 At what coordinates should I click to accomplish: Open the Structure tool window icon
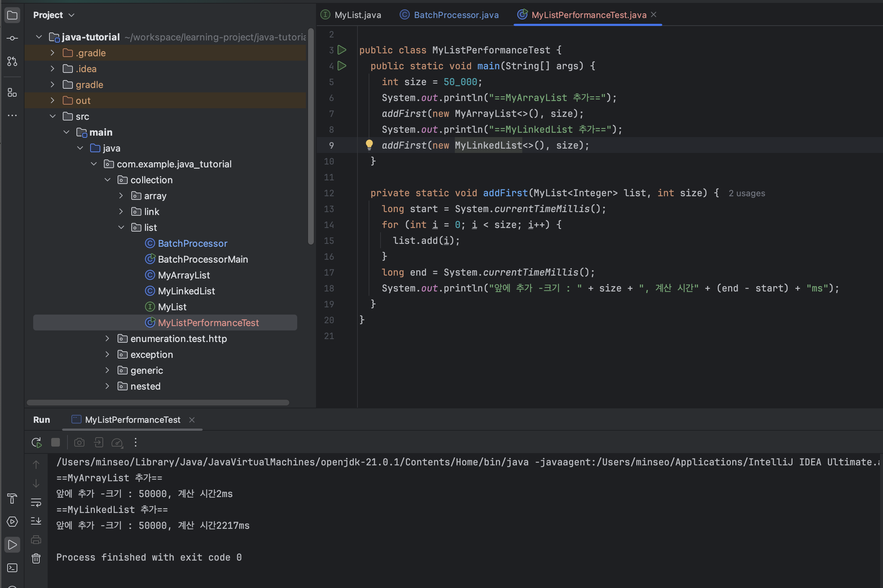[12, 92]
